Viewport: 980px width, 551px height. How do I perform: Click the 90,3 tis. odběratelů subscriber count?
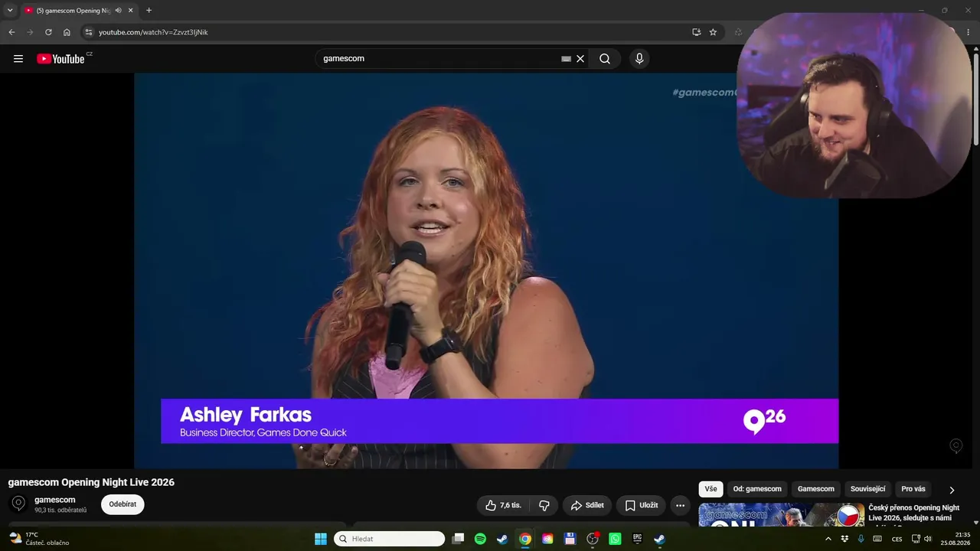pos(60,510)
